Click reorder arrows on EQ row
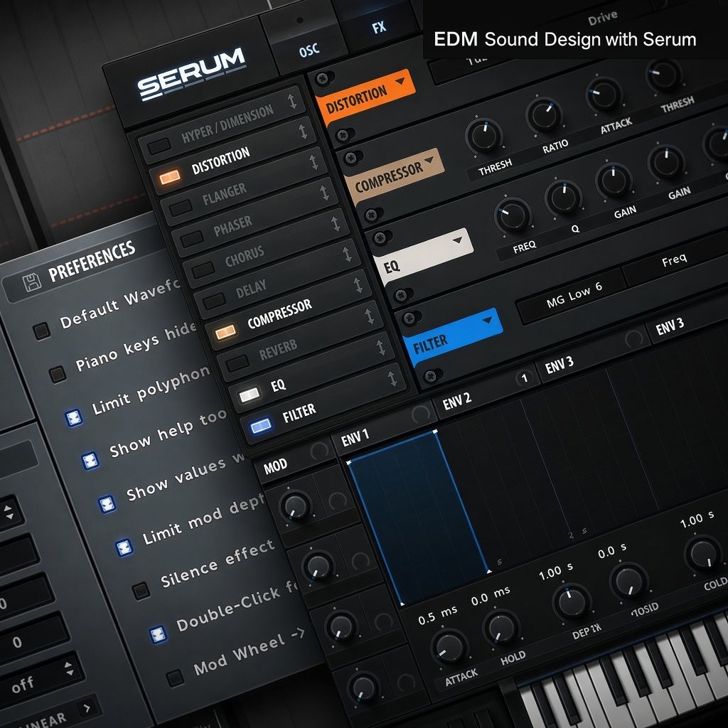This screenshot has width=728, height=728. coord(381,347)
